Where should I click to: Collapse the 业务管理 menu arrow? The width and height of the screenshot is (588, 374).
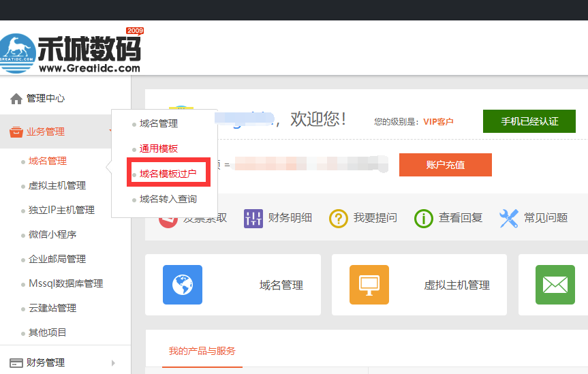110,131
